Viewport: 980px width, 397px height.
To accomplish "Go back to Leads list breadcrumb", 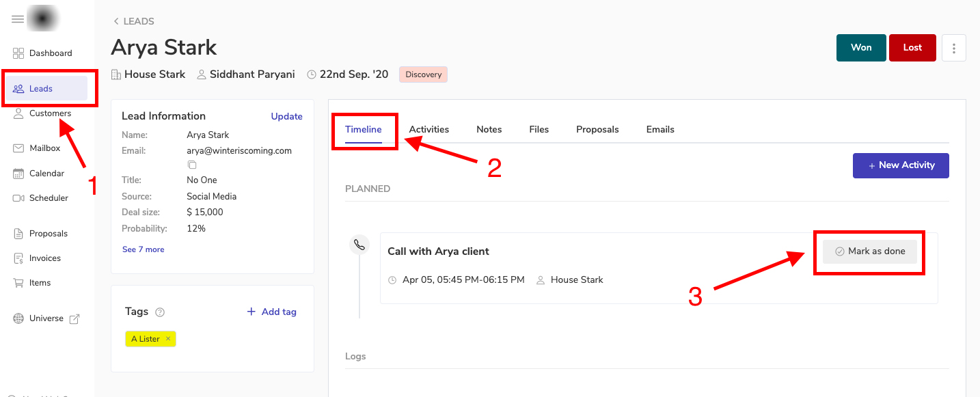I will [x=134, y=21].
